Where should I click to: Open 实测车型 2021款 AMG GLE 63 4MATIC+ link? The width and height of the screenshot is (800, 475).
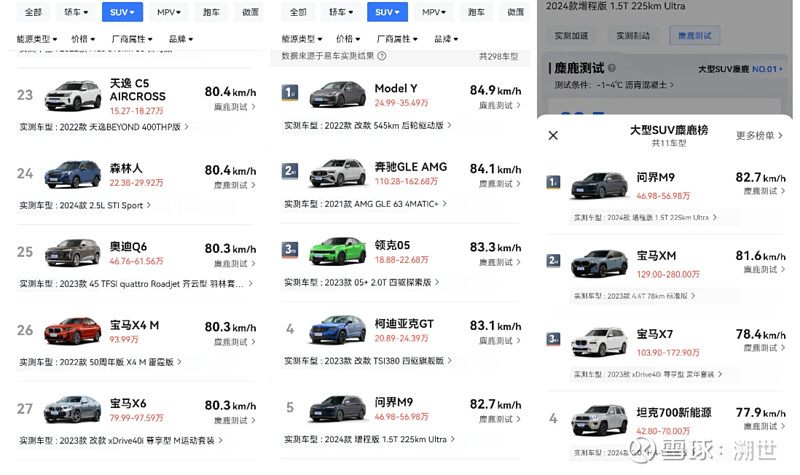coord(366,204)
